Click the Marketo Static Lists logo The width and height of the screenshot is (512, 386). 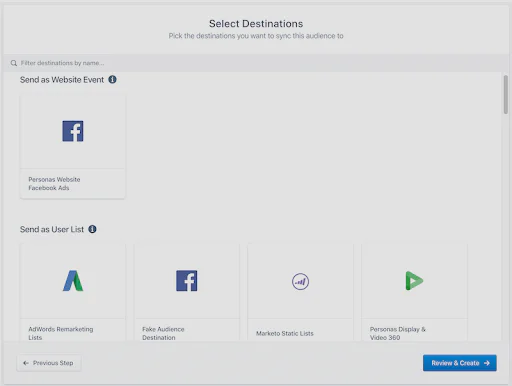[300, 281]
